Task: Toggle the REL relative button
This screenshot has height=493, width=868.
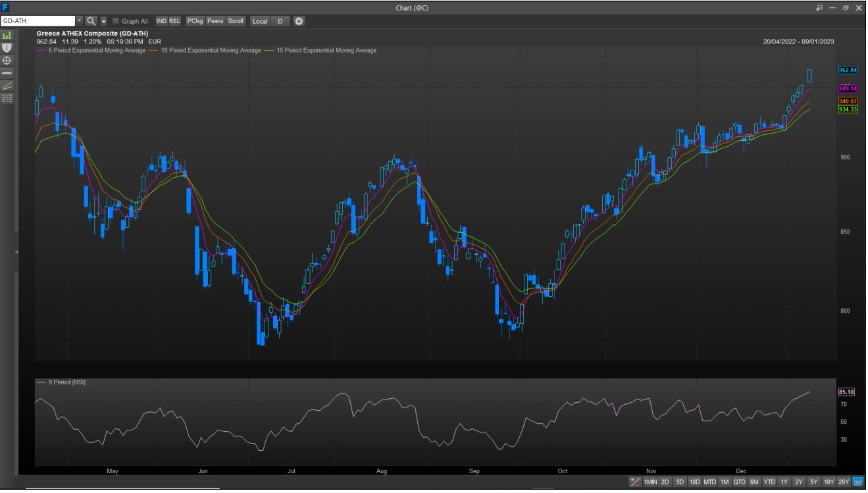Action: click(x=174, y=21)
